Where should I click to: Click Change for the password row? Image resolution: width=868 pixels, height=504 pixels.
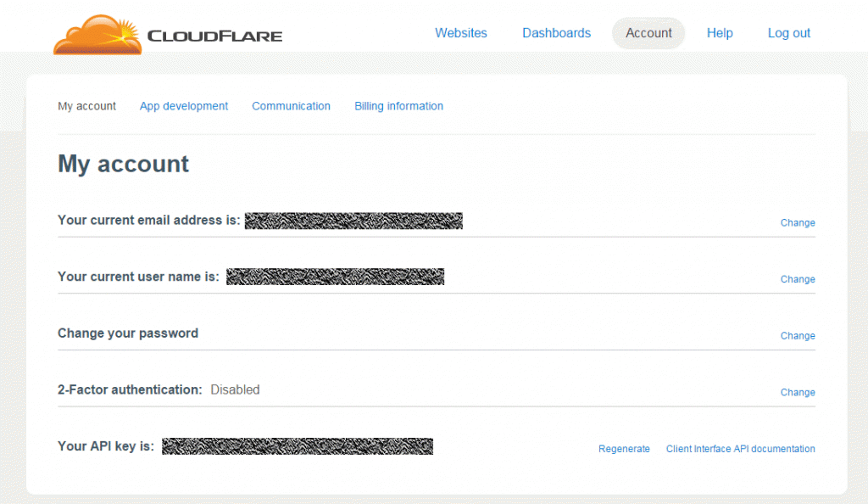click(x=798, y=336)
